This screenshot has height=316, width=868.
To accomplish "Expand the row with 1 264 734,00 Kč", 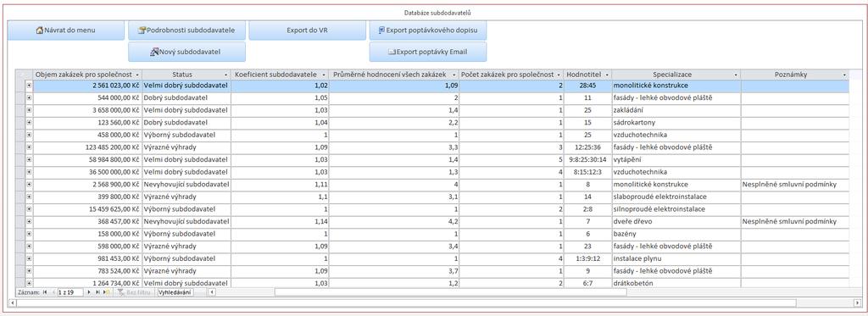I will click(29, 283).
